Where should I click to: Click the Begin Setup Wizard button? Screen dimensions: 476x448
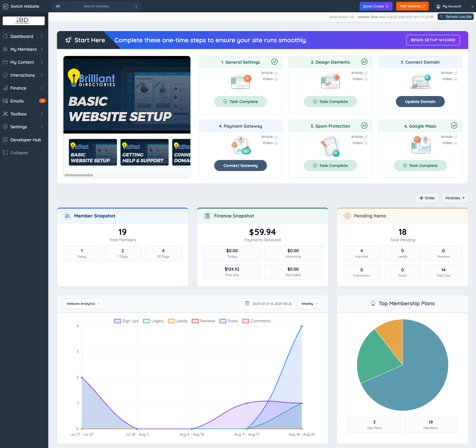click(433, 40)
